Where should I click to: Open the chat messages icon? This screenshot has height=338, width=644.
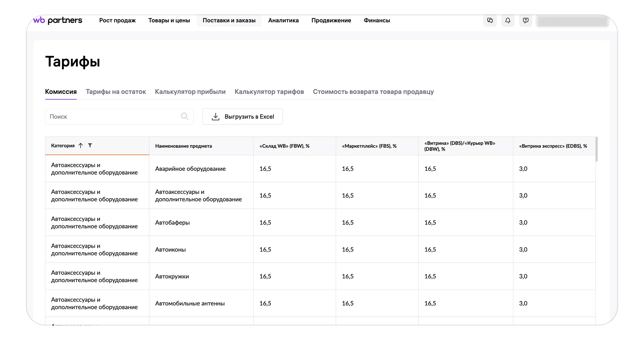click(x=490, y=20)
